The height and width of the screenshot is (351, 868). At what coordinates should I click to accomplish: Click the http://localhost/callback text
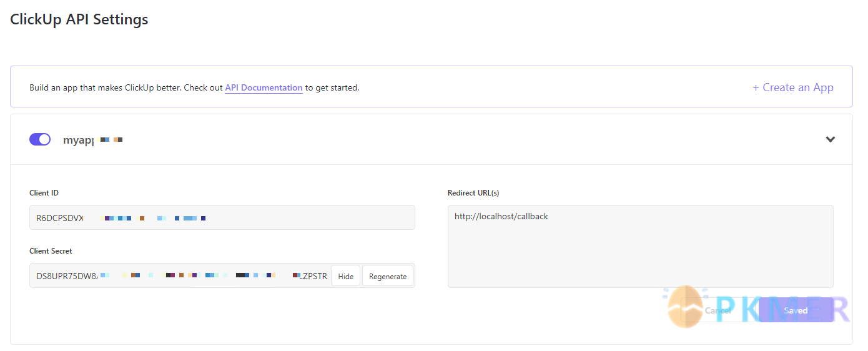pos(501,217)
